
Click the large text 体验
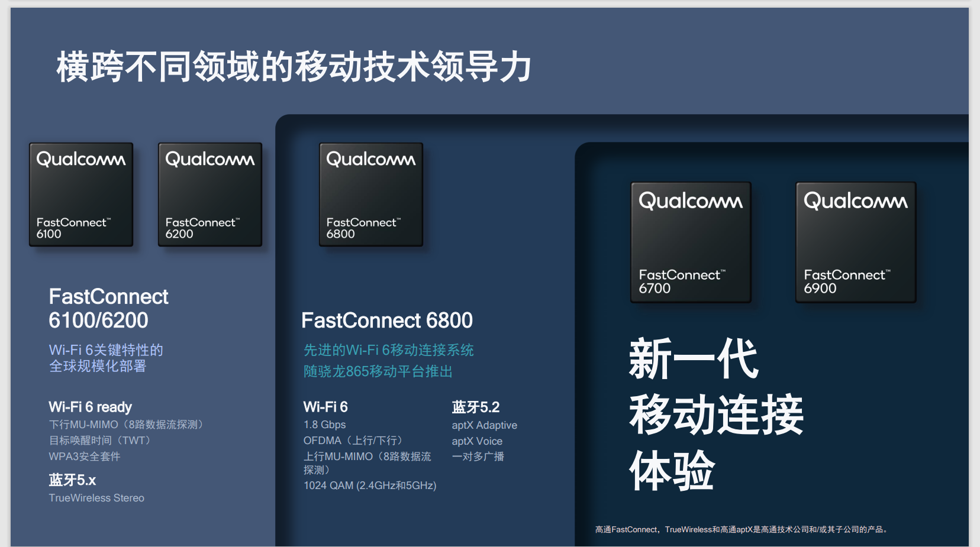(672, 471)
